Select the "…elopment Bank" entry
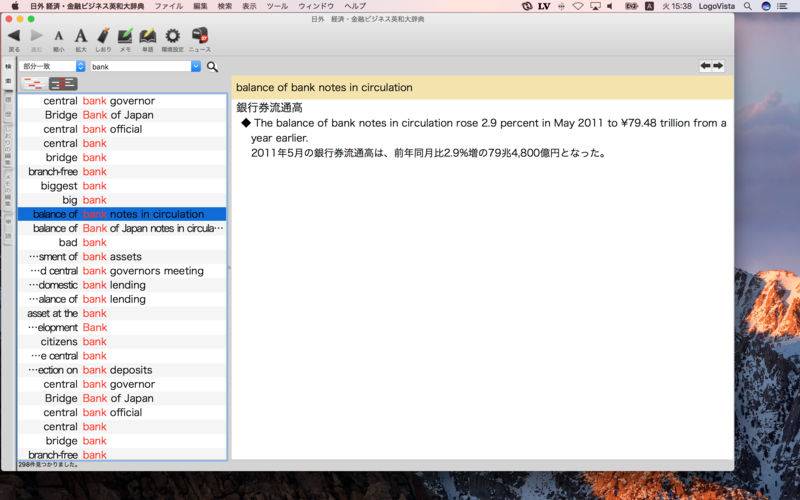The image size is (800, 500). [x=122, y=328]
